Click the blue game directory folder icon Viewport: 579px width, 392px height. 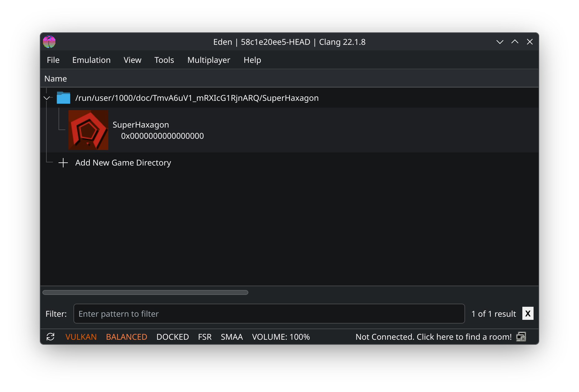[x=64, y=98]
